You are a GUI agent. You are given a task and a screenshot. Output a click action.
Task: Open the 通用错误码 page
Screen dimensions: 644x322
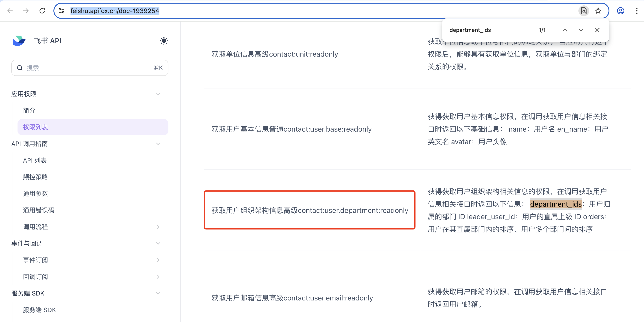tap(38, 210)
